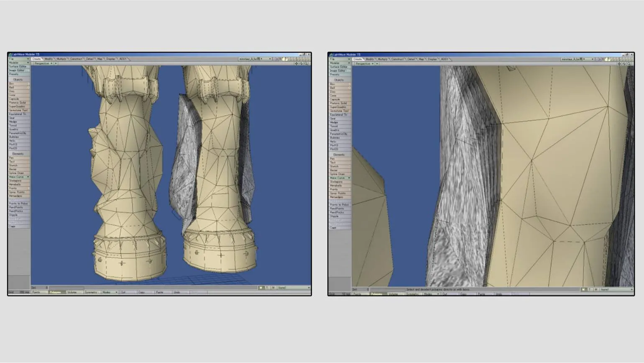This screenshot has height=363, width=644.
Task: Click the Undo button in left window
Action: [177, 292]
